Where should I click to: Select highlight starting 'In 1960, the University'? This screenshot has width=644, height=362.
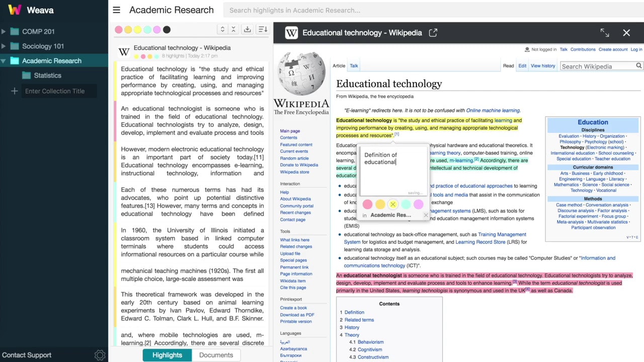[x=192, y=242]
